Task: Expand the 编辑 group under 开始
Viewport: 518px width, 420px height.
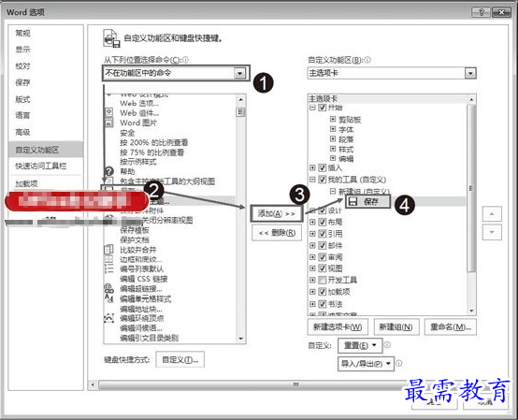Action: 333,158
